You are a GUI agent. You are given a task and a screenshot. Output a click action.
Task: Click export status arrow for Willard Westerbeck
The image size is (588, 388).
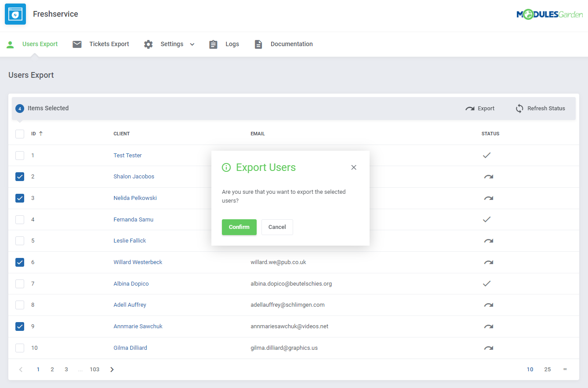click(488, 262)
